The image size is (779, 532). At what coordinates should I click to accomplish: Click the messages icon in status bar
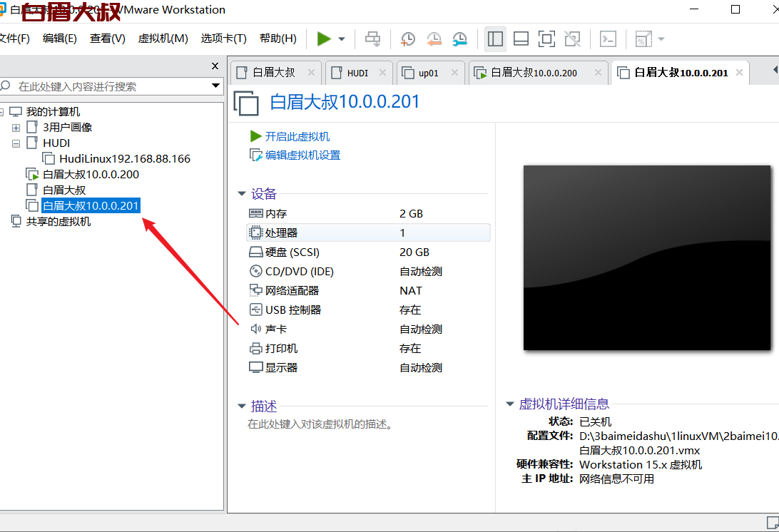click(x=773, y=523)
